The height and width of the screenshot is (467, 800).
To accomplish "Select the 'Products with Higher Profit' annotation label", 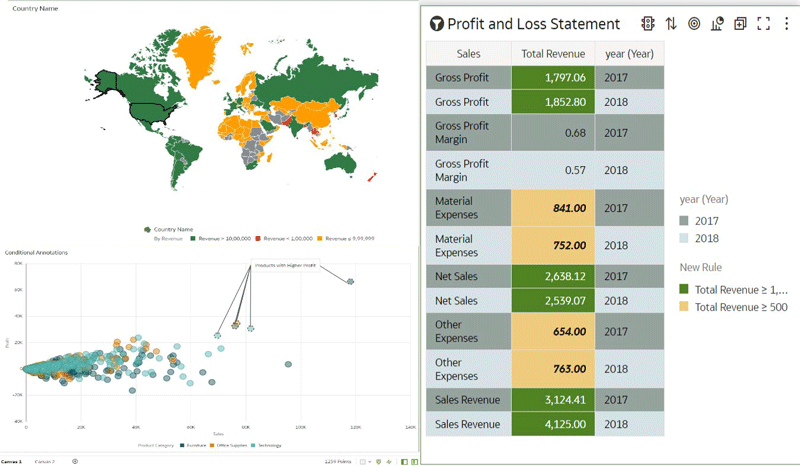I will [x=285, y=266].
